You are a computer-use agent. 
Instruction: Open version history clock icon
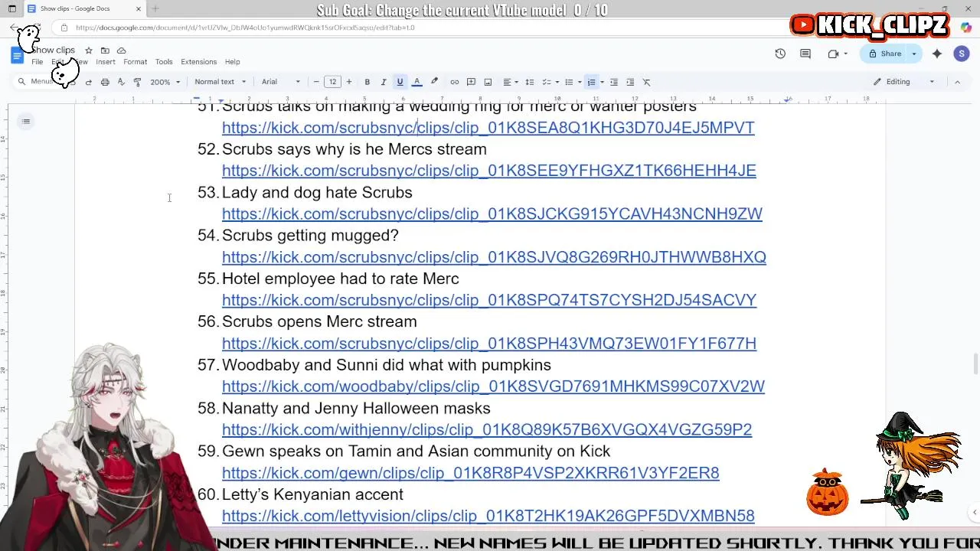[780, 54]
